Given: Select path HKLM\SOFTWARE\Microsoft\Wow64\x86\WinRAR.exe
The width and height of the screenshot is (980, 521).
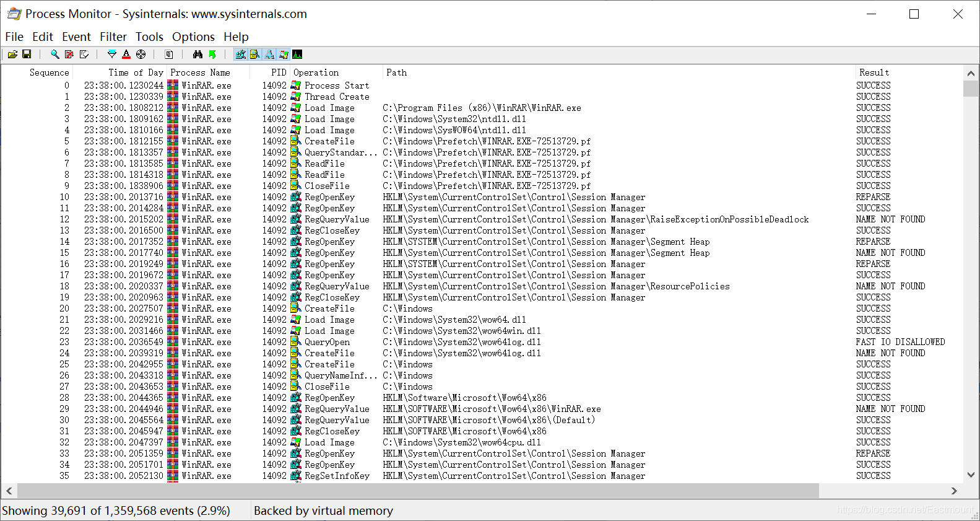Looking at the screenshot, I should coord(492,409).
